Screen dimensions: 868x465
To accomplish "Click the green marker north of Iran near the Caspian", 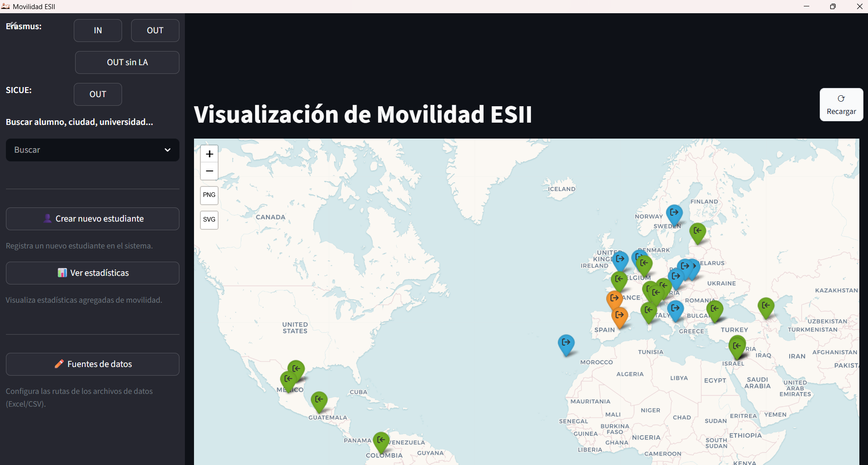I will (766, 307).
